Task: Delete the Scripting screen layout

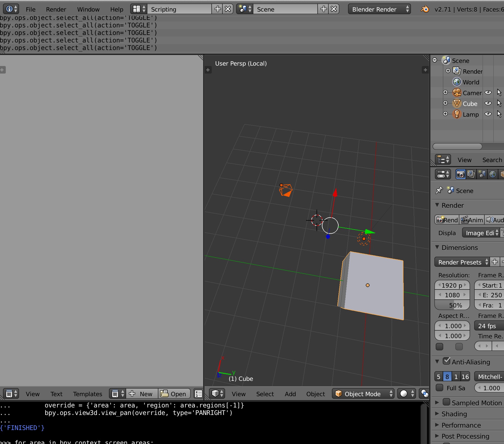Action: pyautogui.click(x=228, y=9)
